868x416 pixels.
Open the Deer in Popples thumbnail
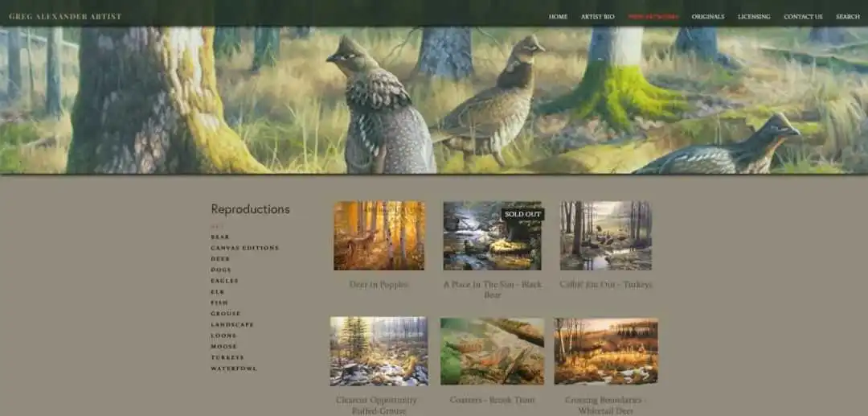pos(379,236)
